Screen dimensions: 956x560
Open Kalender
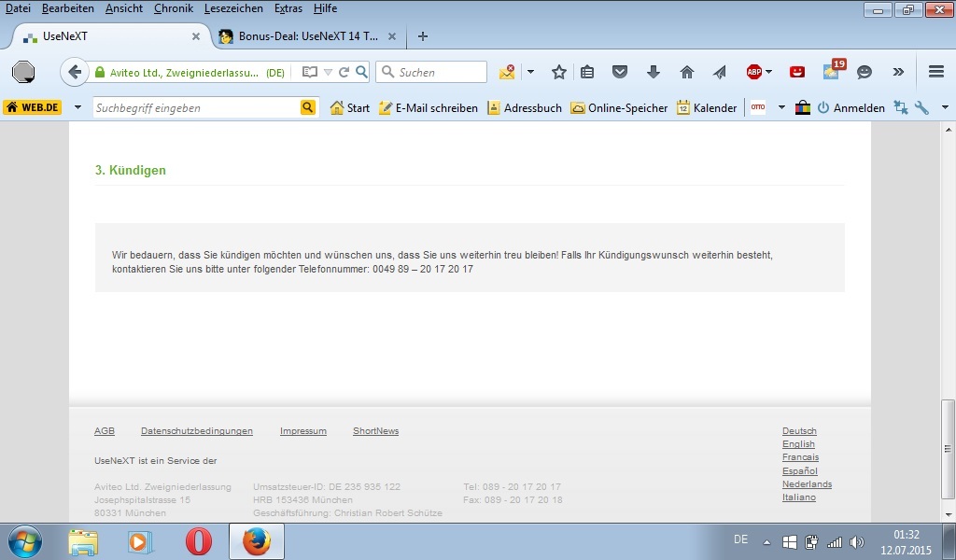tap(707, 108)
